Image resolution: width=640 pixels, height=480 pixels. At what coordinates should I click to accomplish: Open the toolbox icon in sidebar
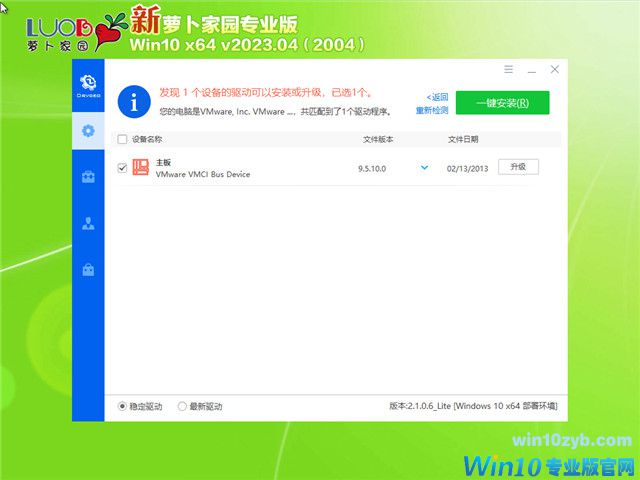pos(88,177)
